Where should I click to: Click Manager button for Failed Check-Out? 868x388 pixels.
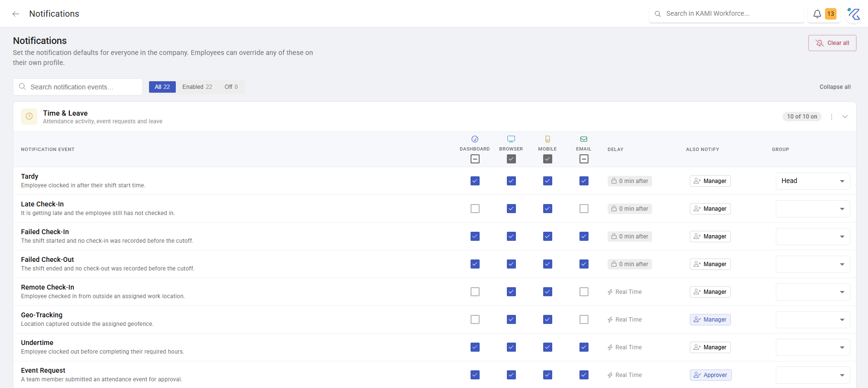710,264
